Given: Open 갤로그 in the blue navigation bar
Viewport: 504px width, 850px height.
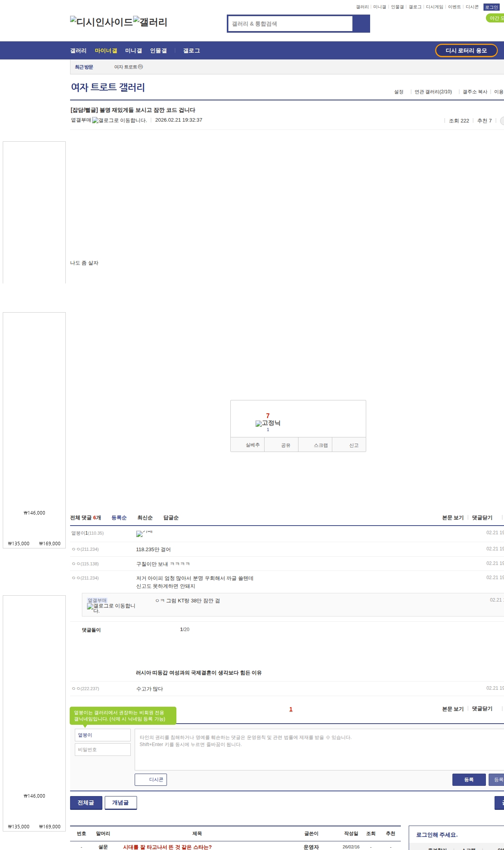Looking at the screenshot, I should pos(191,51).
